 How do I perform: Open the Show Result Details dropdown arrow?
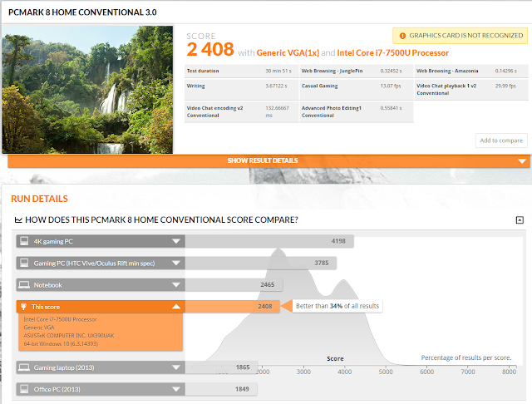click(522, 161)
